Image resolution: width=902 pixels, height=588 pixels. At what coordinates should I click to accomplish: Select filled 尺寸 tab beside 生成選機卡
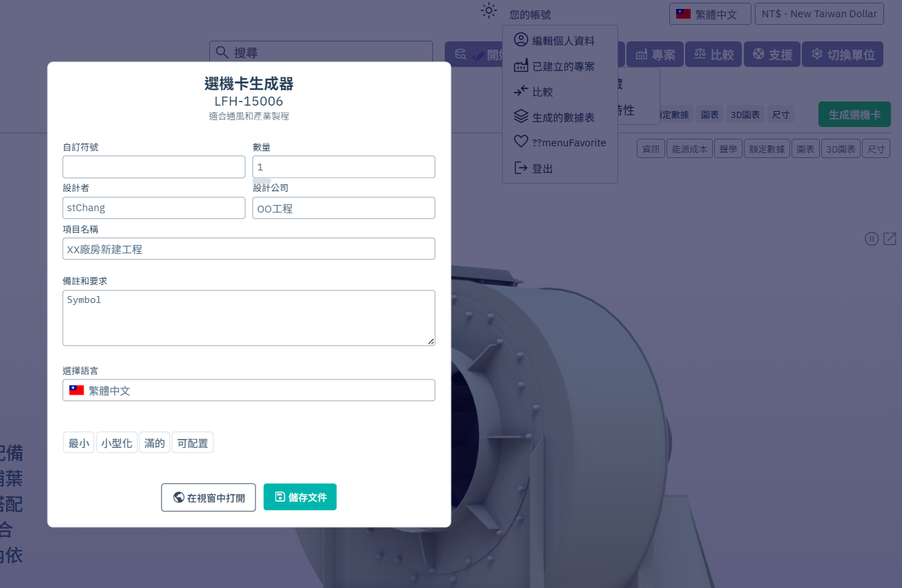780,115
